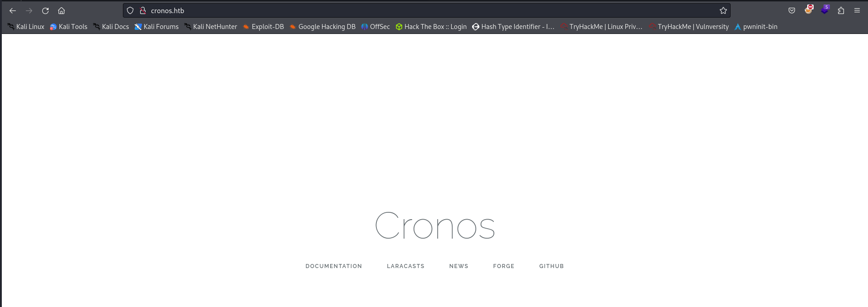Visit the LARACASTS link
Viewport: 868px width, 307px height.
pyautogui.click(x=405, y=266)
